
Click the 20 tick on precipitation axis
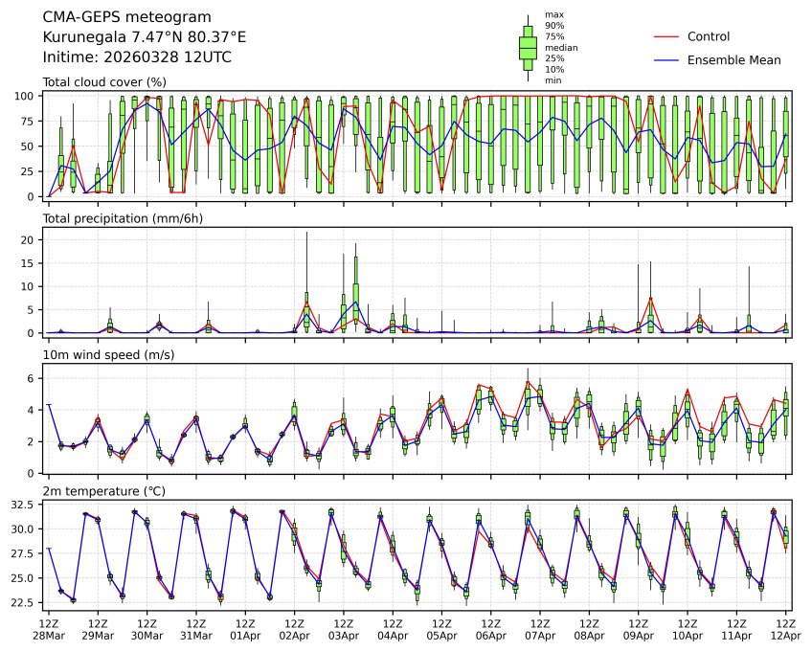[x=29, y=240]
